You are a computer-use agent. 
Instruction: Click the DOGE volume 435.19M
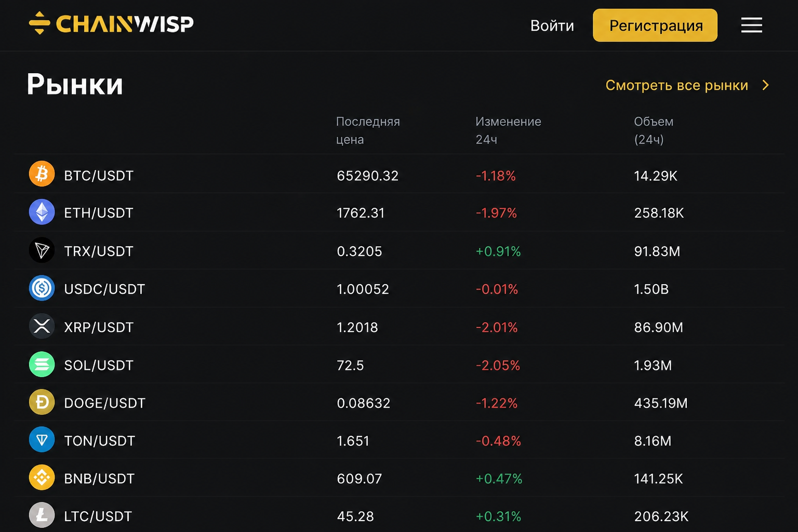pos(661,403)
